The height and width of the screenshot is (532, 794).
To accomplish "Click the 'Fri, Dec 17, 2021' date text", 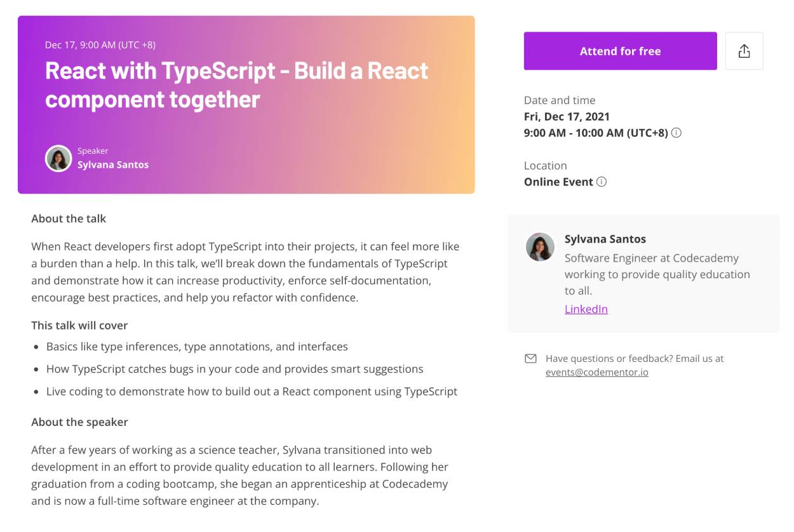I will point(567,117).
